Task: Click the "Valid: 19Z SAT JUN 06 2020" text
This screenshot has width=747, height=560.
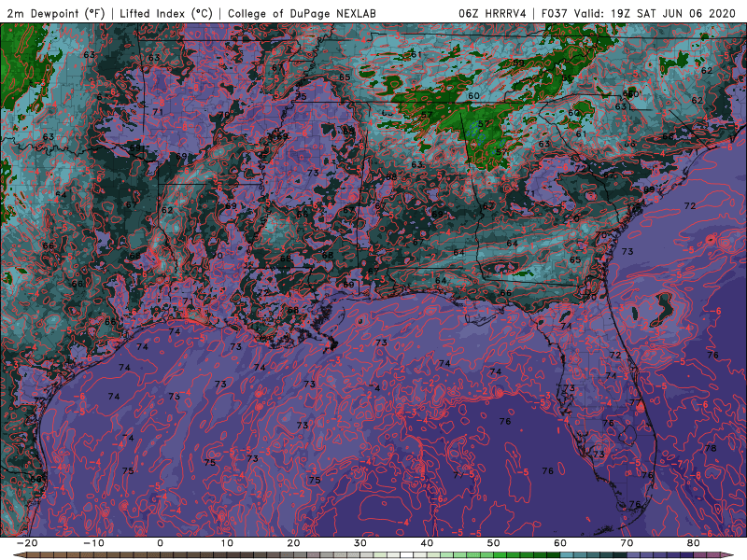Action: point(655,13)
